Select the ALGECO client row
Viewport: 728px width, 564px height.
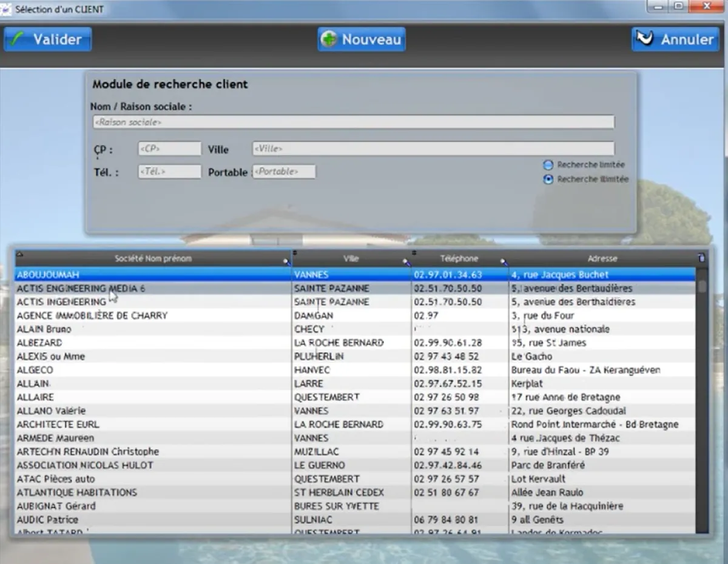point(355,370)
